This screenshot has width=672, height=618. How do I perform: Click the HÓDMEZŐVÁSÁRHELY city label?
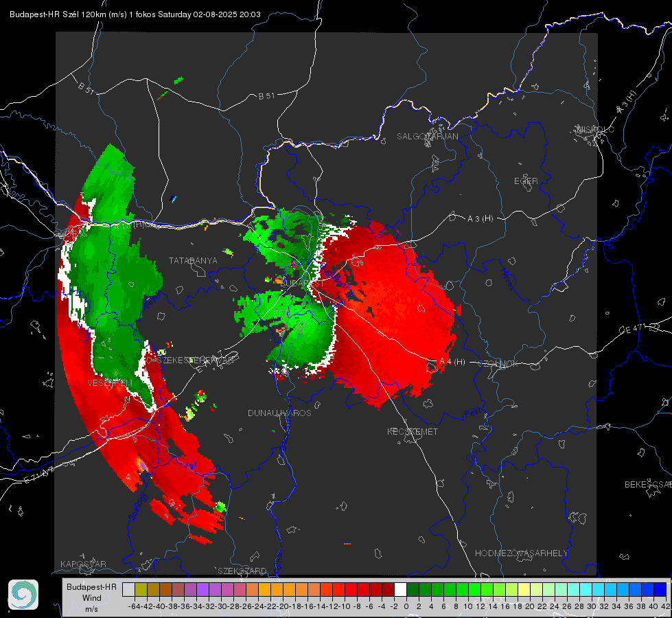coord(521,553)
